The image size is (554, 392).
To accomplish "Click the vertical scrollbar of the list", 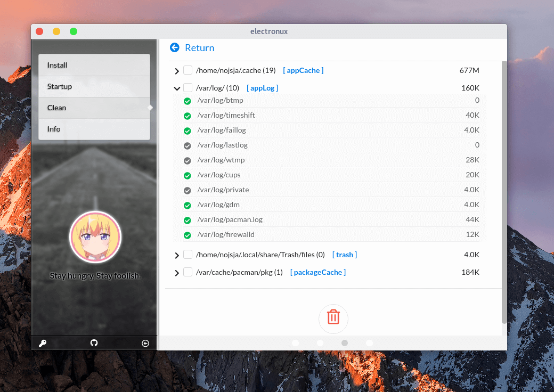I will 504,192.
